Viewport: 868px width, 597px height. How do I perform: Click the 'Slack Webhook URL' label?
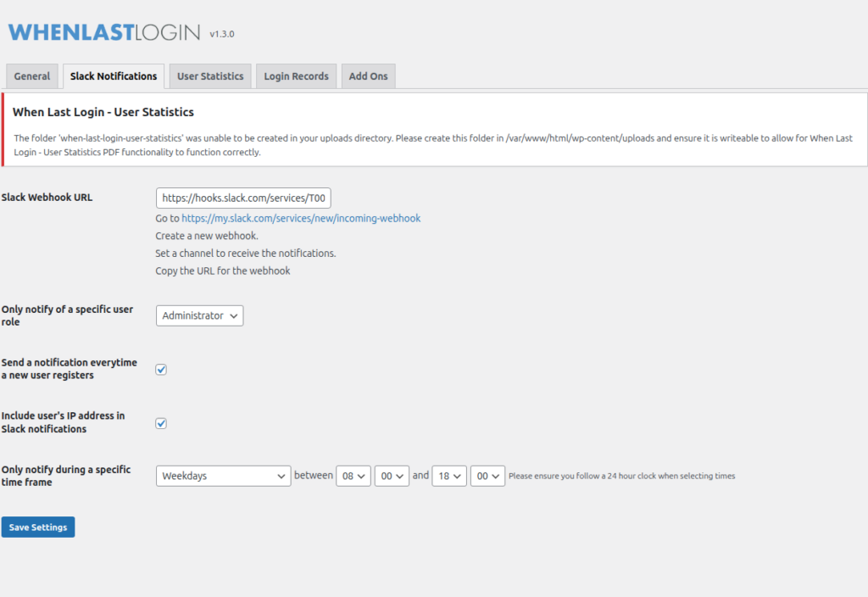pos(47,197)
